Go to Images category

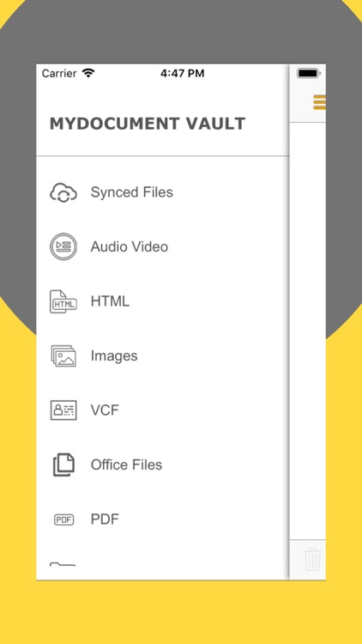click(114, 356)
